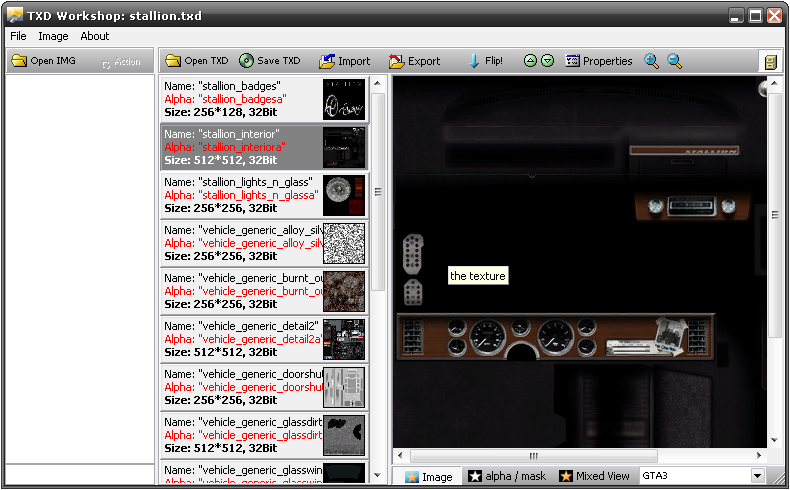Select the vehicle_generic_doorshut texture entry

pyautogui.click(x=264, y=387)
